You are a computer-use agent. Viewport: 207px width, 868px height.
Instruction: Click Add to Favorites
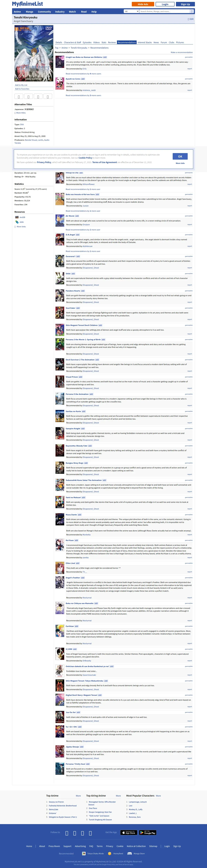tap(22, 89)
